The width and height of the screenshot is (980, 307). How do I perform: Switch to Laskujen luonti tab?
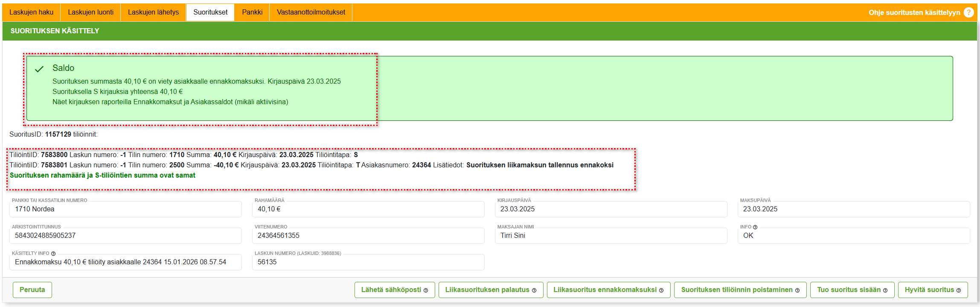tap(90, 12)
